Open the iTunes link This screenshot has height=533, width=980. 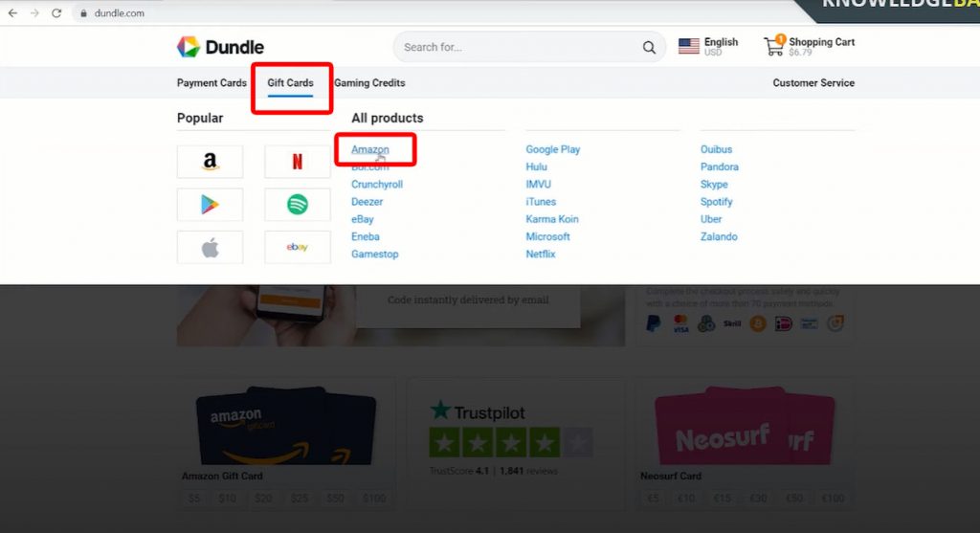coord(541,202)
